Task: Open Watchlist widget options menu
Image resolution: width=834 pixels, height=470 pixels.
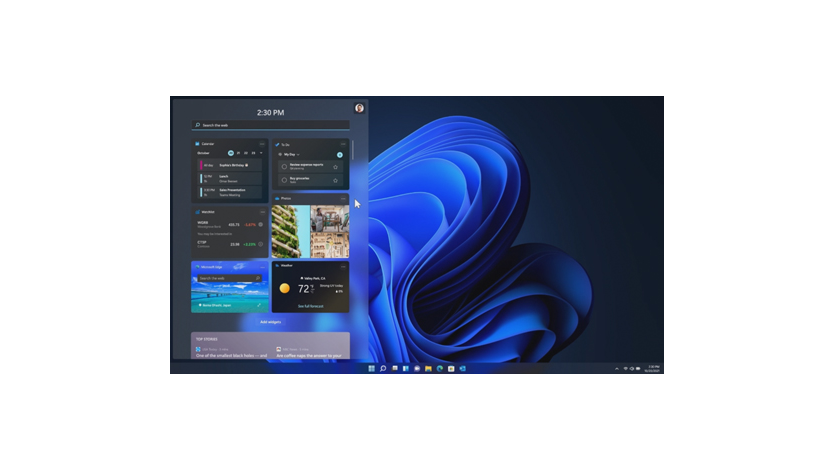Action: pos(262,212)
